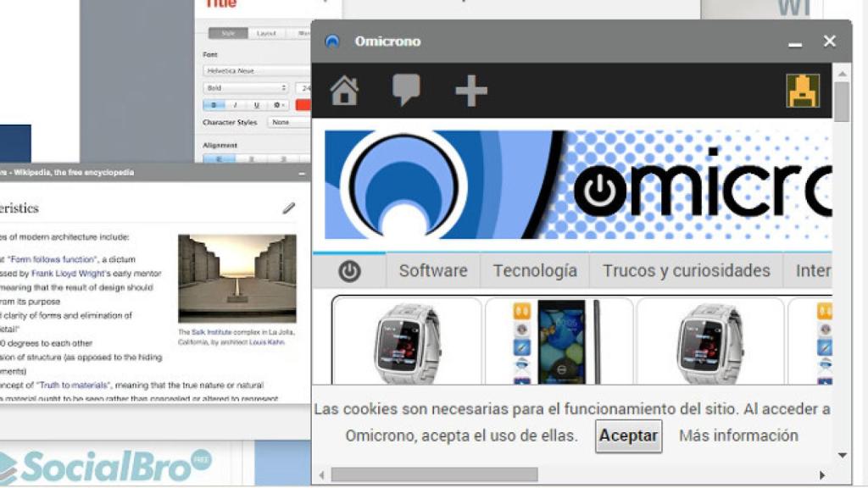Click the plus icon to add
Viewport: 868px width, 488px height.
(470, 91)
